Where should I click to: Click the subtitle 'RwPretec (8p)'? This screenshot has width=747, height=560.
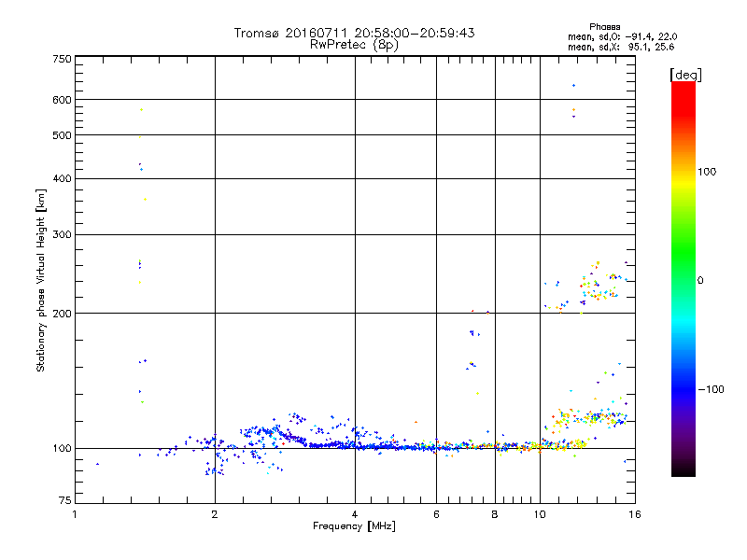coord(354,45)
